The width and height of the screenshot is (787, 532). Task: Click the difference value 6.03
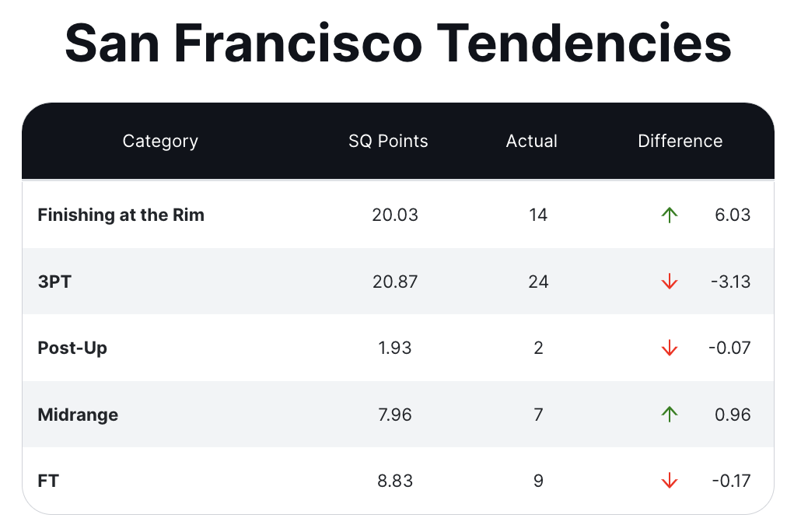tap(733, 215)
